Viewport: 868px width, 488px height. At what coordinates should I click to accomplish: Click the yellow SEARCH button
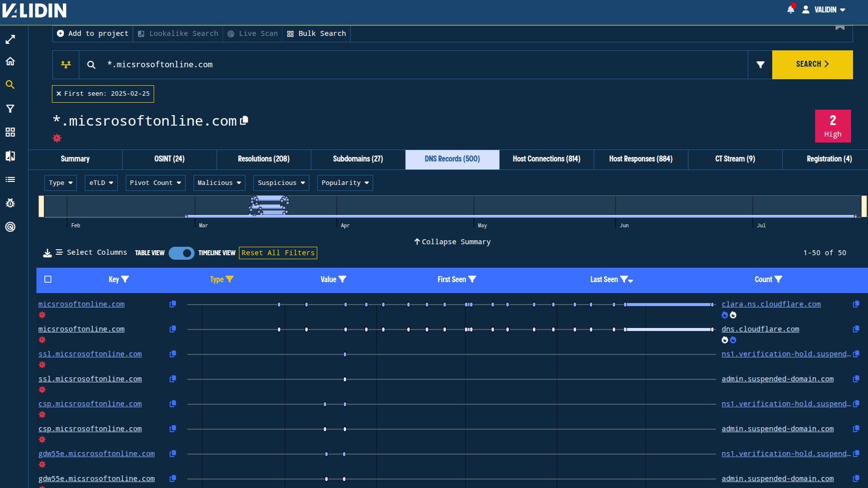tap(813, 65)
